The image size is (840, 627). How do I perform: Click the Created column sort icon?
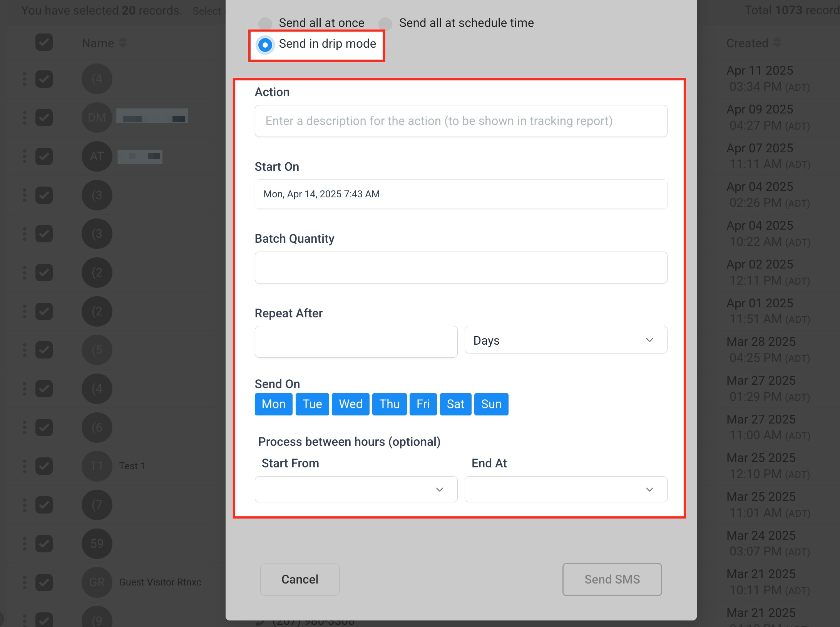[x=777, y=43]
